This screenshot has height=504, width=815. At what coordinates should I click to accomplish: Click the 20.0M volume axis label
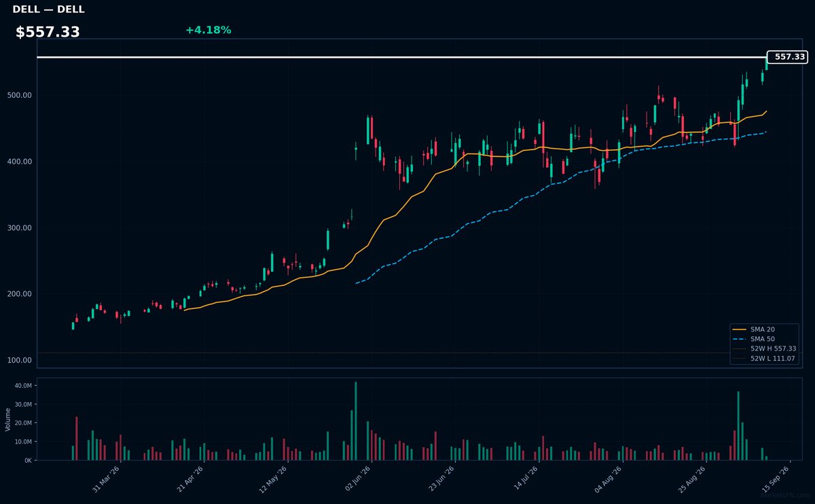pos(23,423)
